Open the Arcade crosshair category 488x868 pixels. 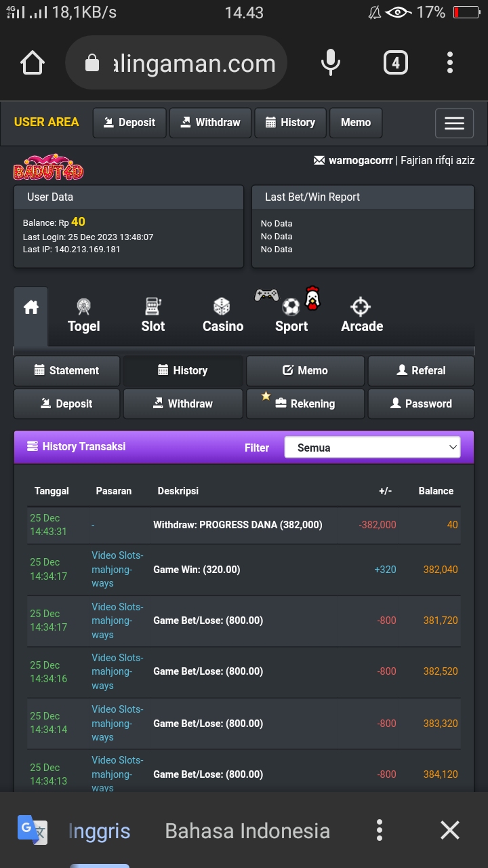[x=362, y=316]
